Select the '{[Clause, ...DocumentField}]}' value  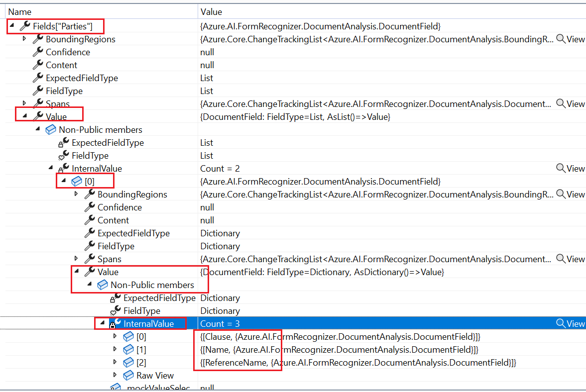340,337
